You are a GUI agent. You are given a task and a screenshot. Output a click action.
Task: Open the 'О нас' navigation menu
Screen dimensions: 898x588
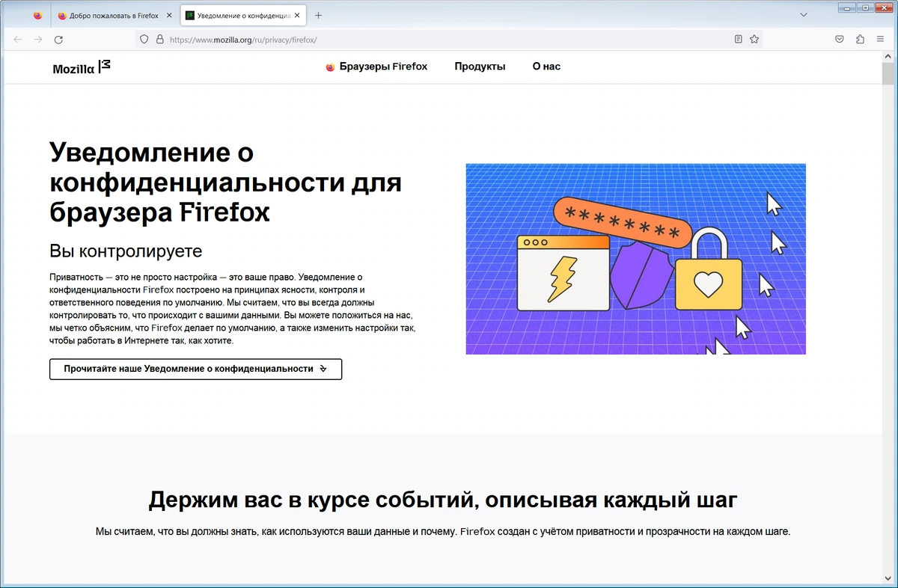(x=546, y=67)
